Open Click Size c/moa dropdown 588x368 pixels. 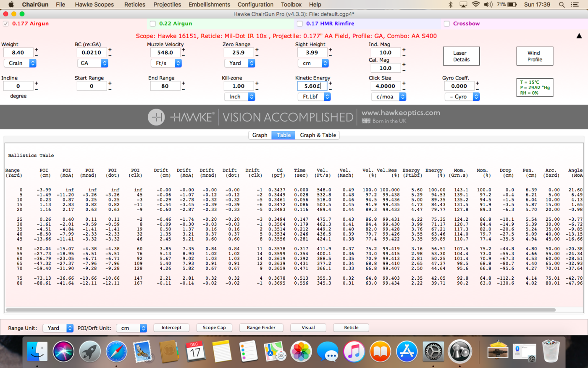coord(388,97)
